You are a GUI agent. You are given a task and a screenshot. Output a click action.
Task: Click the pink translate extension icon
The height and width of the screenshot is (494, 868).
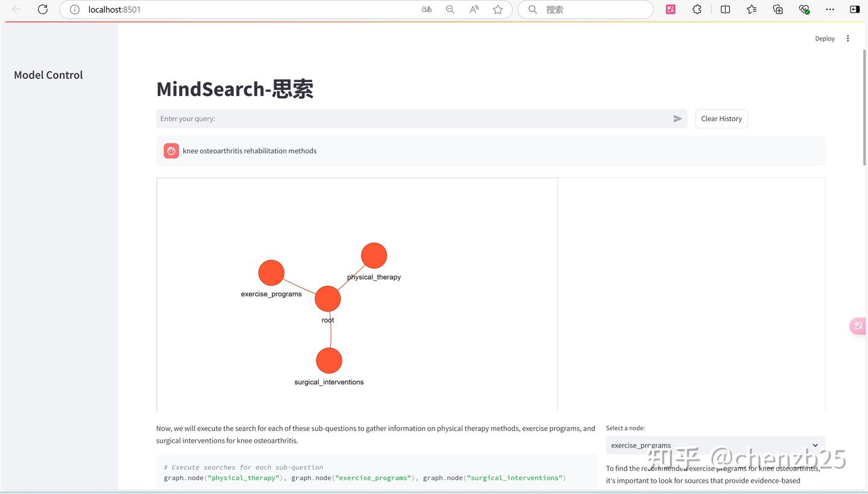point(670,9)
